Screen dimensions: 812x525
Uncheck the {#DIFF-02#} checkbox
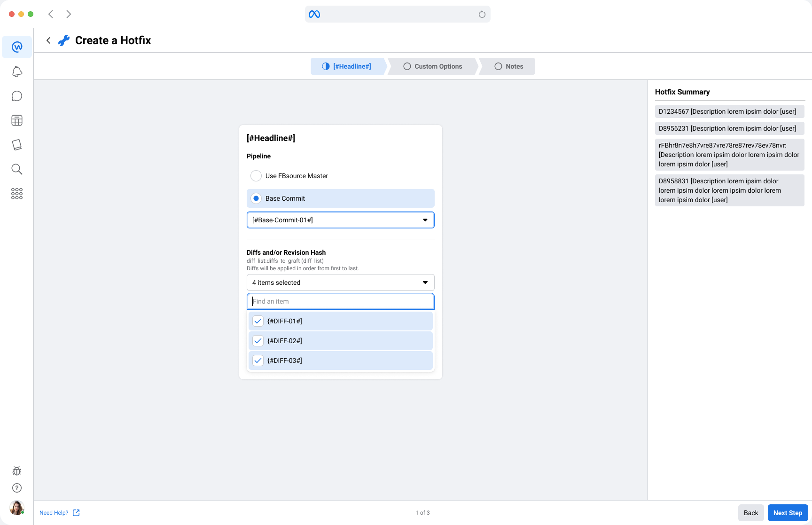(258, 341)
